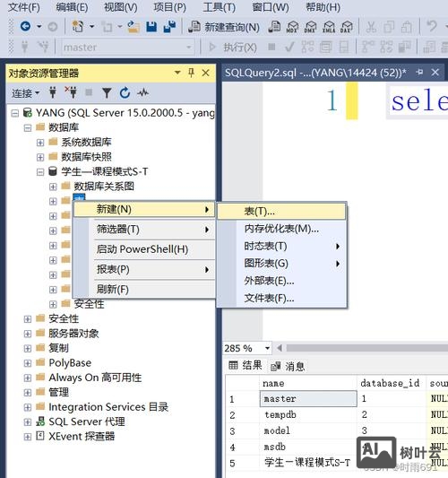Click the tempdb cell in results
The height and width of the screenshot is (478, 448).
point(308,414)
